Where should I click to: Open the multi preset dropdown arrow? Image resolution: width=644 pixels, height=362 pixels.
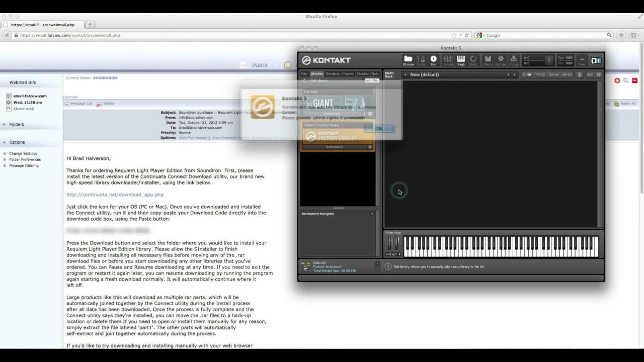(406, 75)
